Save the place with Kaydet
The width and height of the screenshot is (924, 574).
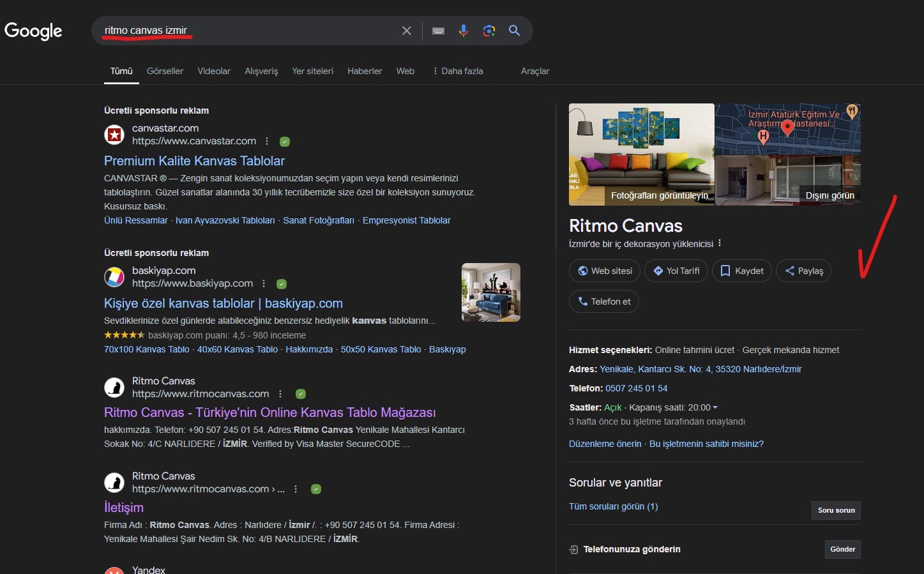[x=742, y=271]
